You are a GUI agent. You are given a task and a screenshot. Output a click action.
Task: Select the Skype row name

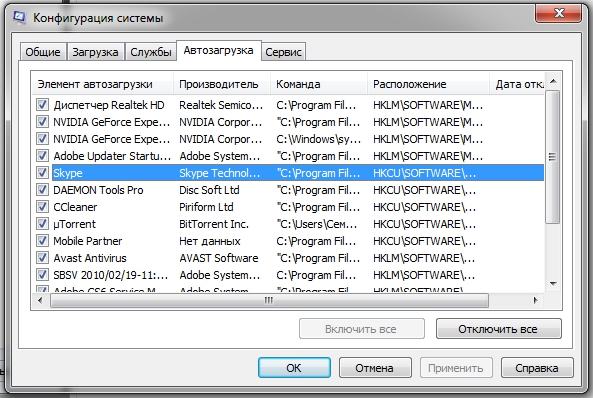(x=68, y=173)
